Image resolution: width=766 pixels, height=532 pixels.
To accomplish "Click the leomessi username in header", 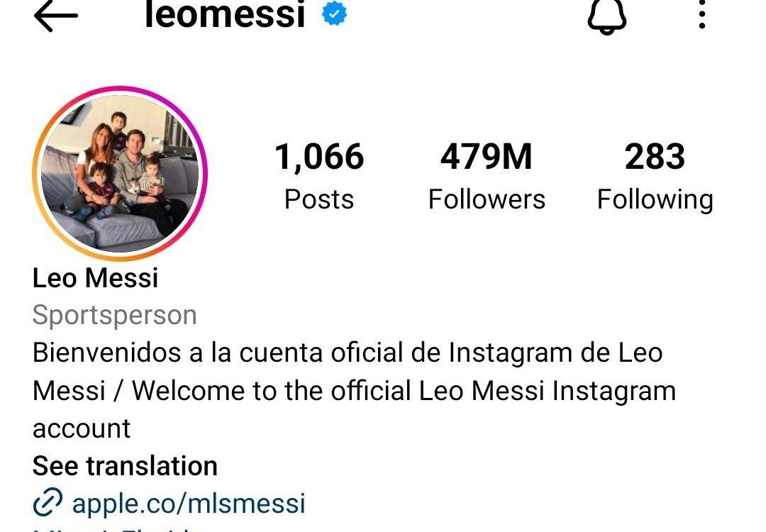I will [x=226, y=13].
